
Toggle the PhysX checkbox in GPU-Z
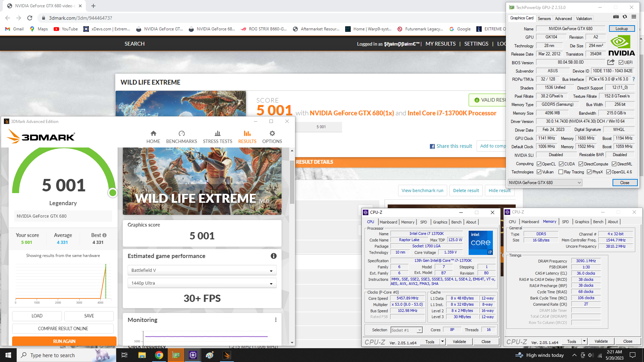pos(589,172)
